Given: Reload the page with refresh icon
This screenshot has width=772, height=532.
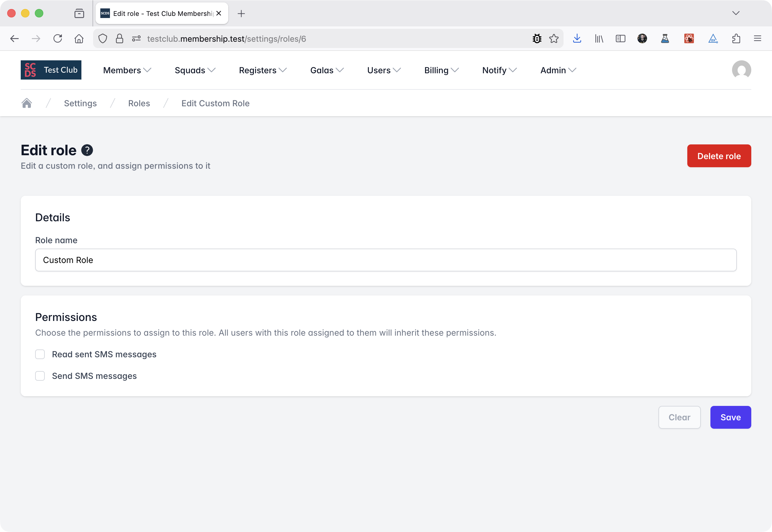Looking at the screenshot, I should [58, 39].
